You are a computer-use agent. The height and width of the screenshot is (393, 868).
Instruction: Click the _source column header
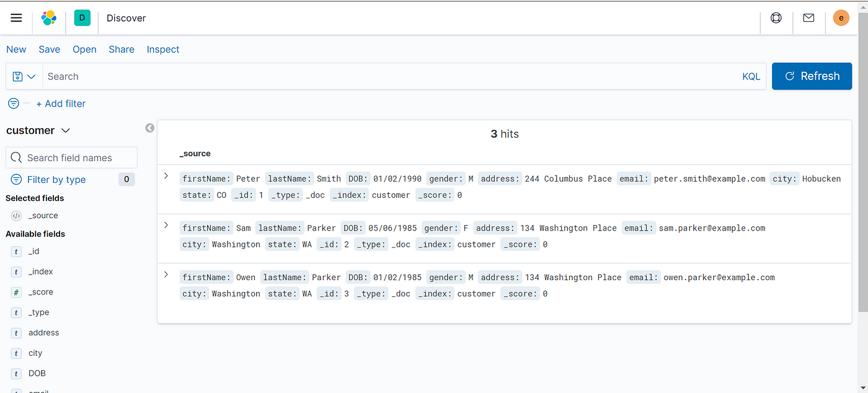195,153
